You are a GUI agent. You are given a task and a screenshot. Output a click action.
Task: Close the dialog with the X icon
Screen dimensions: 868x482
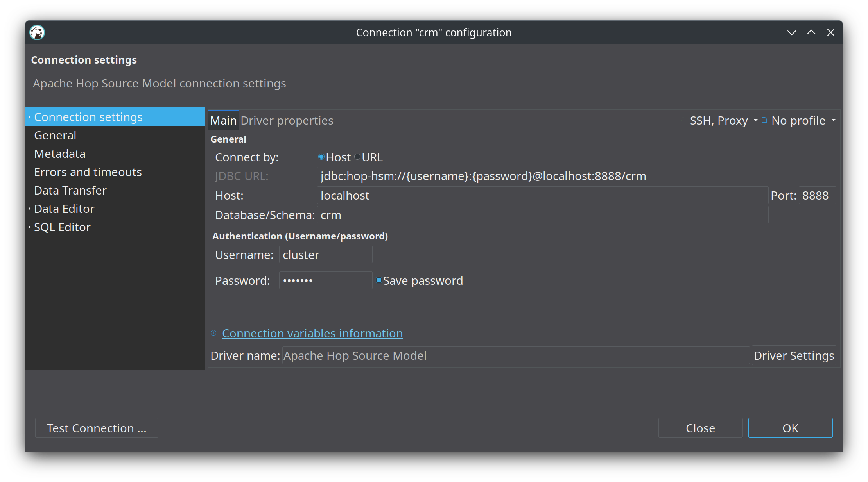coord(830,33)
